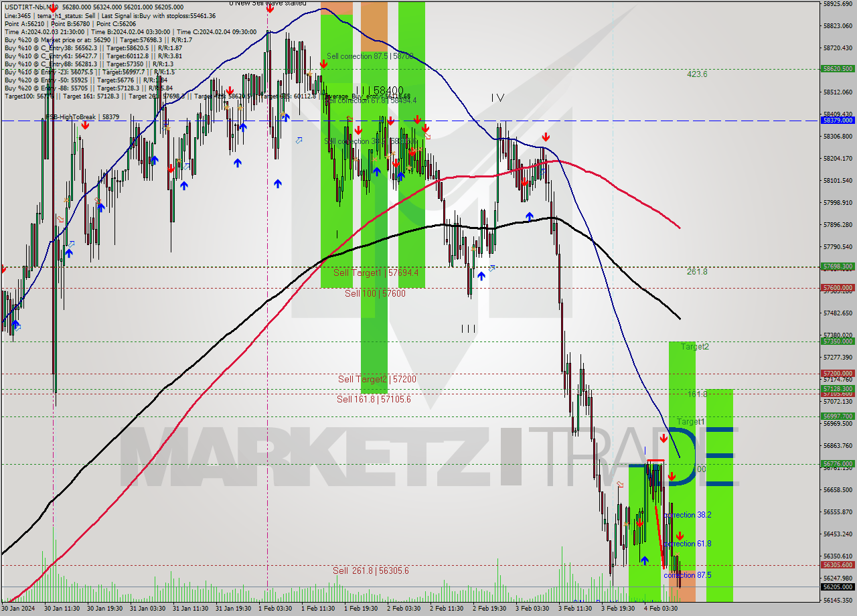This screenshot has width=857, height=616.
Task: Click the 57200.000 red price tag
Action: 838,373
